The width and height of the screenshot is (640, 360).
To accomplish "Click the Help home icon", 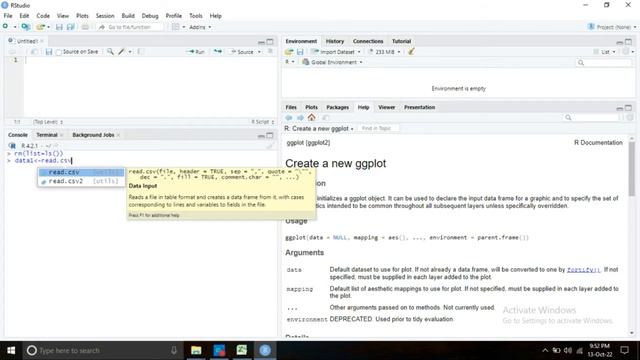I will (311, 118).
